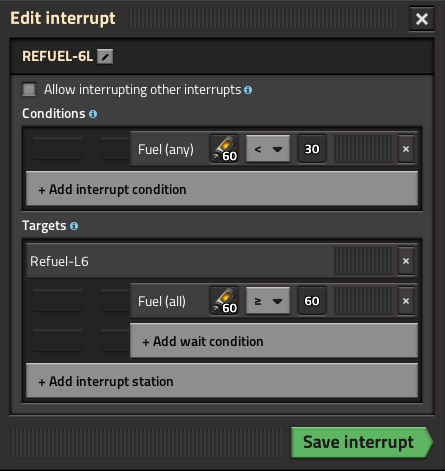The height and width of the screenshot is (471, 445).
Task: Remove the Refuel-L6 target station
Action: (406, 261)
